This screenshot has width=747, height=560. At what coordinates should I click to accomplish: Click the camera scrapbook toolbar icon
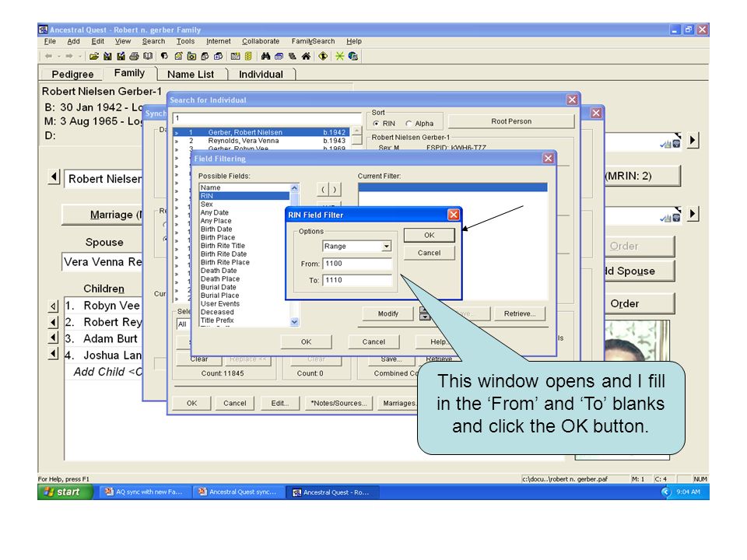point(191,56)
